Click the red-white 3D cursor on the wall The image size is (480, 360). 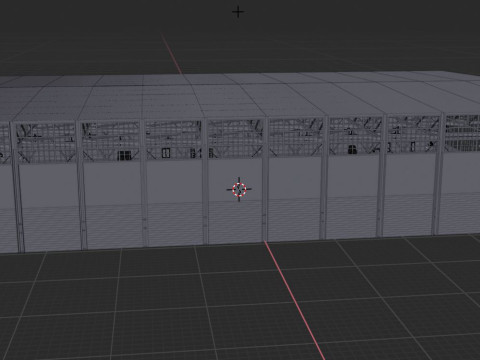click(x=239, y=189)
